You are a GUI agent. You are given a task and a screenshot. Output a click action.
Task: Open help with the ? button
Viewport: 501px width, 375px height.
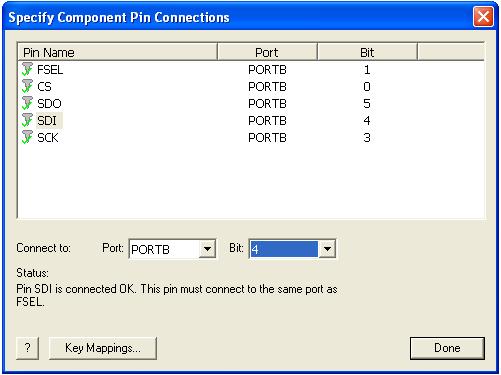(x=28, y=348)
